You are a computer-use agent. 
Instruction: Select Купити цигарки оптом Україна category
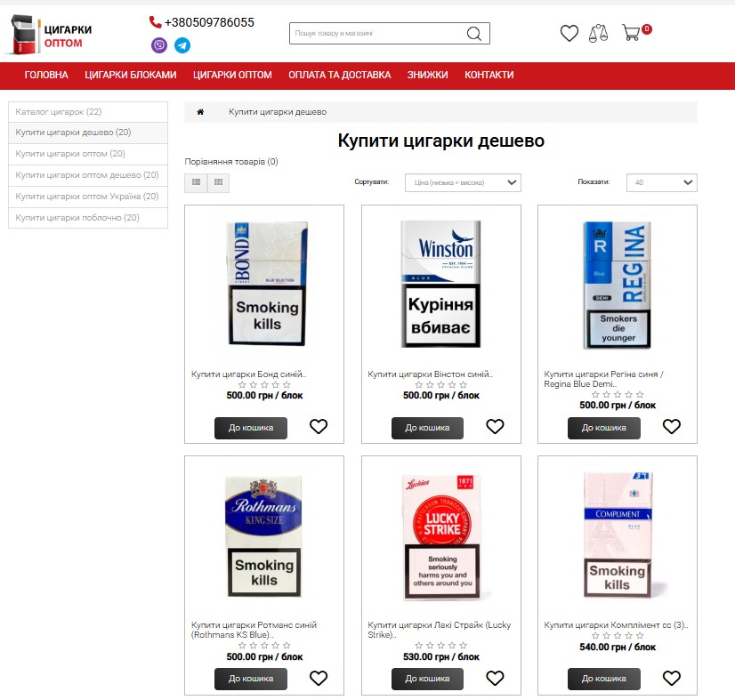tap(87, 197)
